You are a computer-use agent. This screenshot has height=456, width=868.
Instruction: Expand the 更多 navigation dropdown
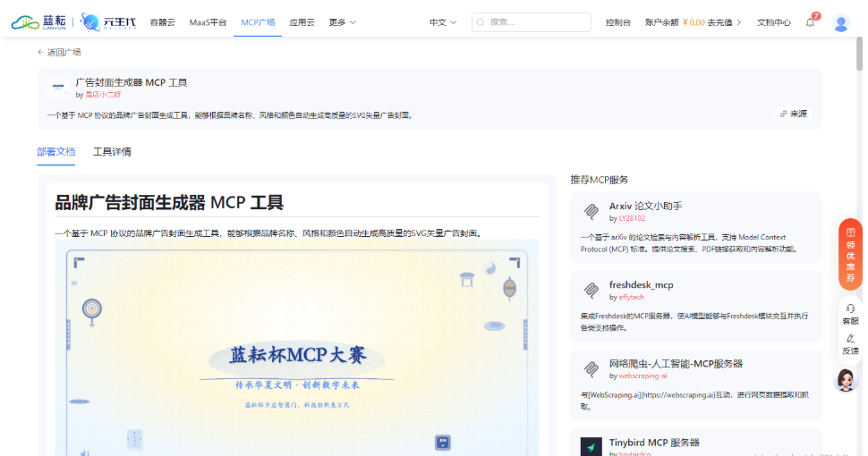342,22
